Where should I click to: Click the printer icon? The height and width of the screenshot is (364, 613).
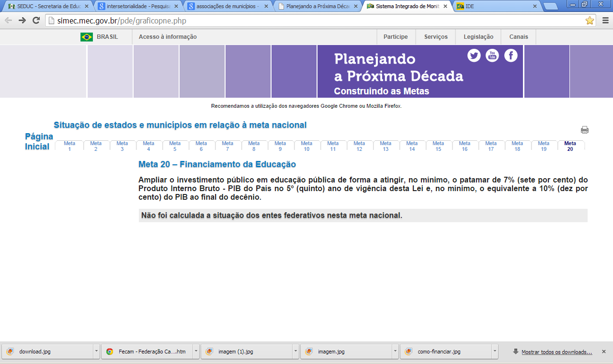coord(585,130)
